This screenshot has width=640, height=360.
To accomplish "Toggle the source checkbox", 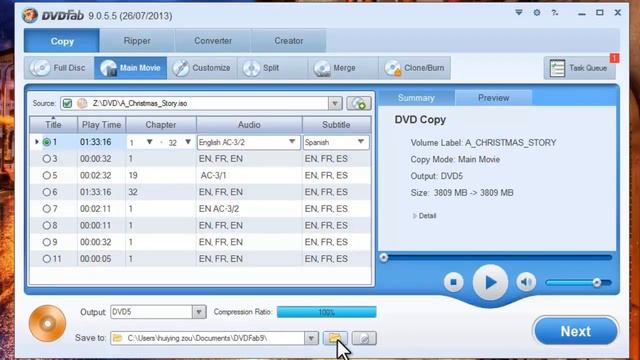I will (67, 103).
